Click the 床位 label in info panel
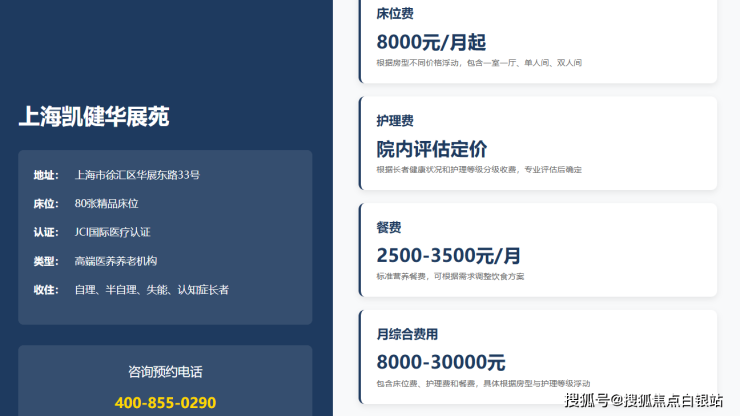The image size is (740, 416). click(x=46, y=204)
